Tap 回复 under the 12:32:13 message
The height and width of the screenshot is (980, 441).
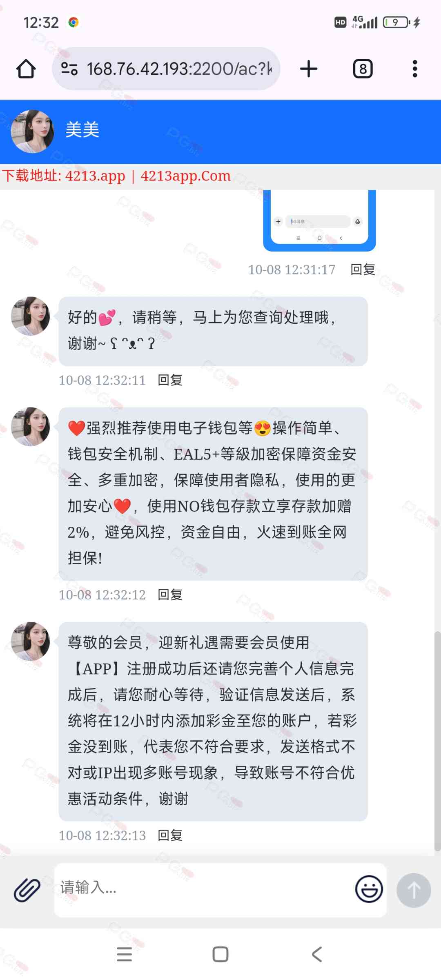pos(170,835)
